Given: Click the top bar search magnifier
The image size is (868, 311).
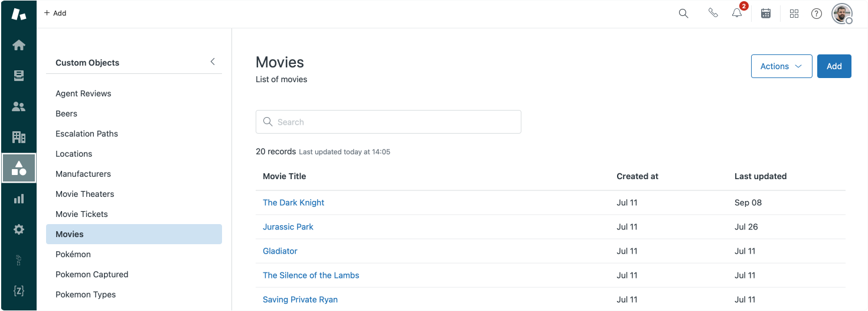Looking at the screenshot, I should pos(683,13).
